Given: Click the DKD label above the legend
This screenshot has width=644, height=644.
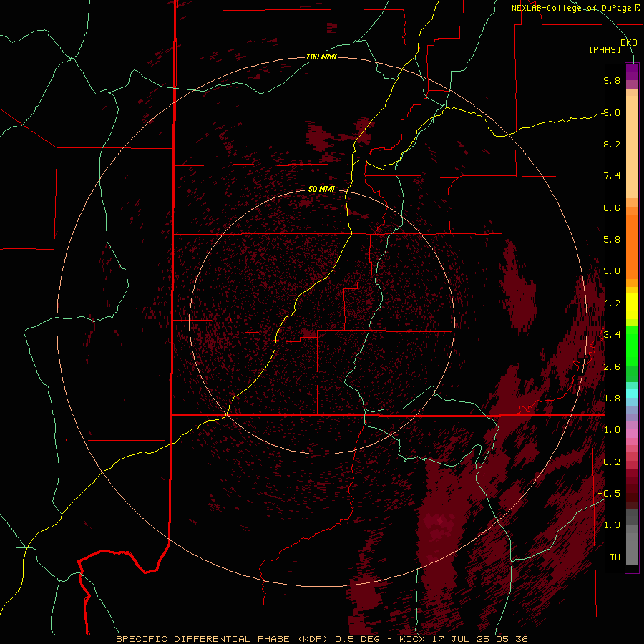Looking at the screenshot, I should coord(629,42).
